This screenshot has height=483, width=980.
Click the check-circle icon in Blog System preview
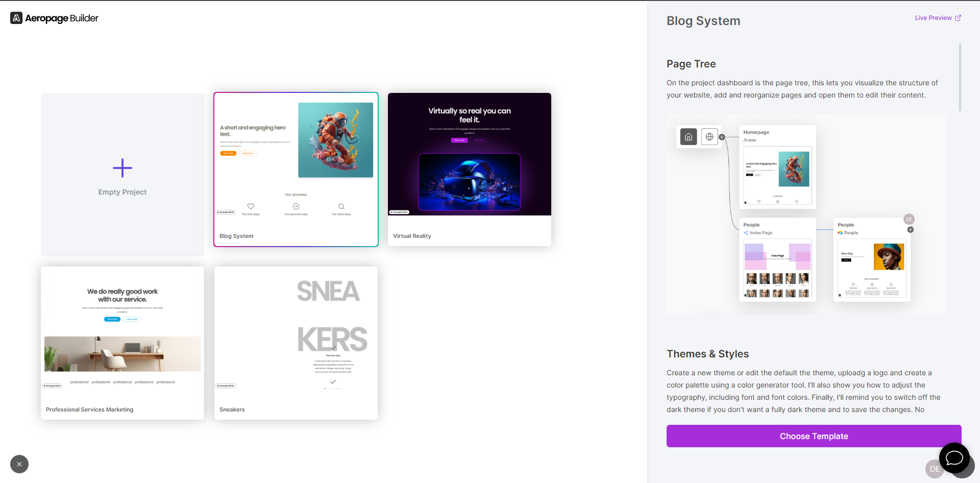point(296,206)
